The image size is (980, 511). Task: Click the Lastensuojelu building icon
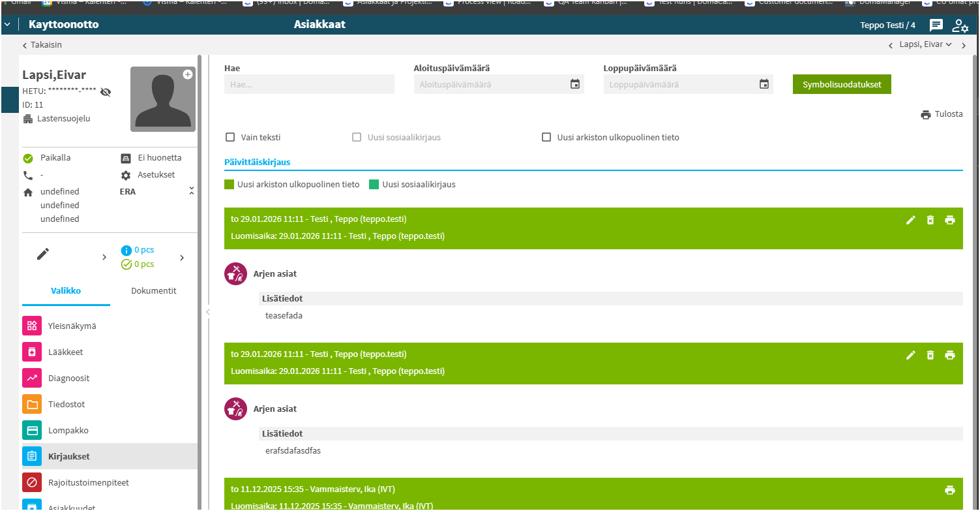point(28,119)
